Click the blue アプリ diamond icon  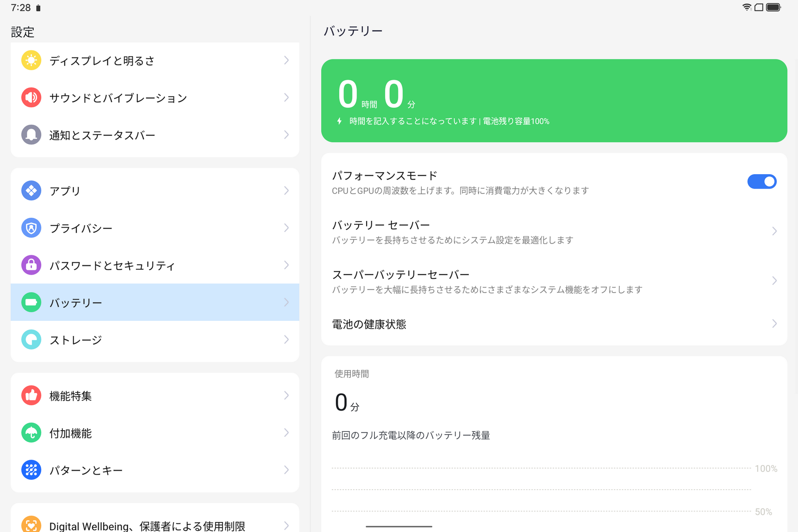coord(31,190)
